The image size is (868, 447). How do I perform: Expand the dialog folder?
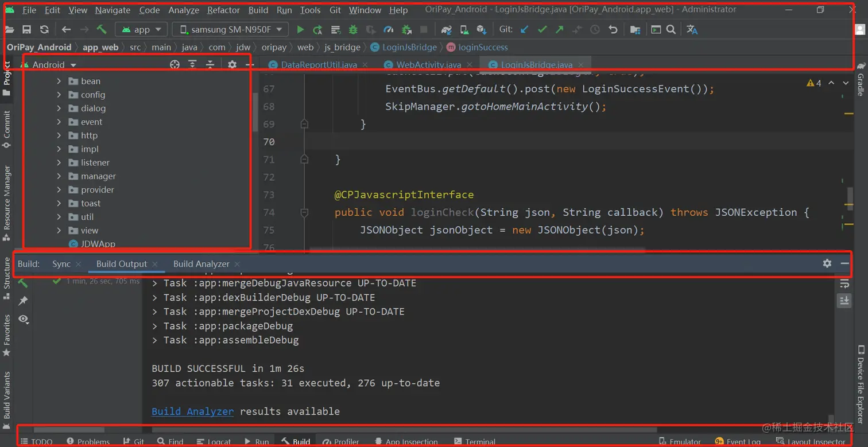coord(59,108)
